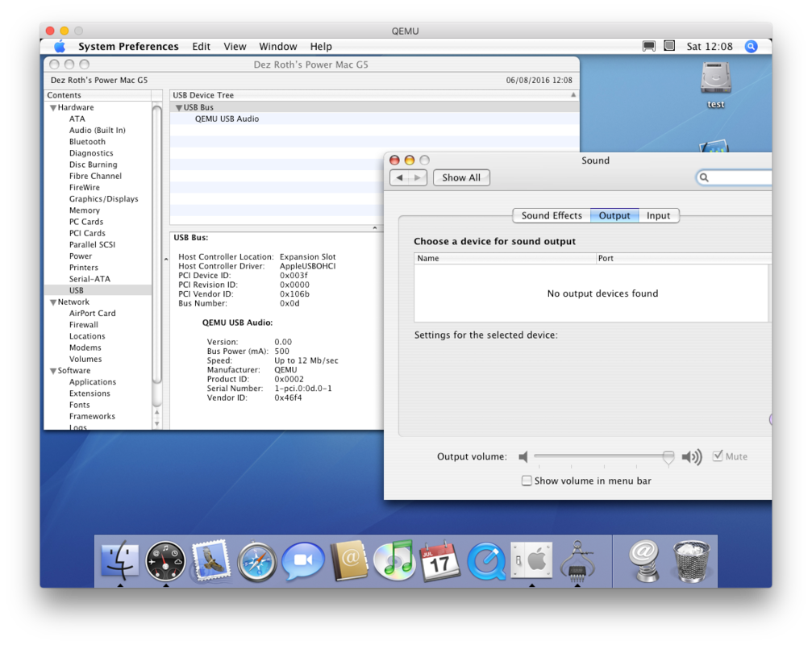Click scroll down arrow in Contents list

coord(157,423)
